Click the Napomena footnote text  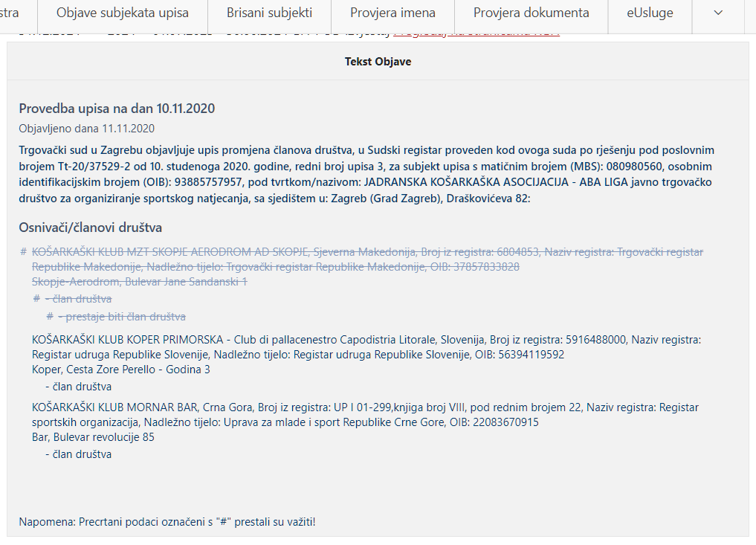167,522
